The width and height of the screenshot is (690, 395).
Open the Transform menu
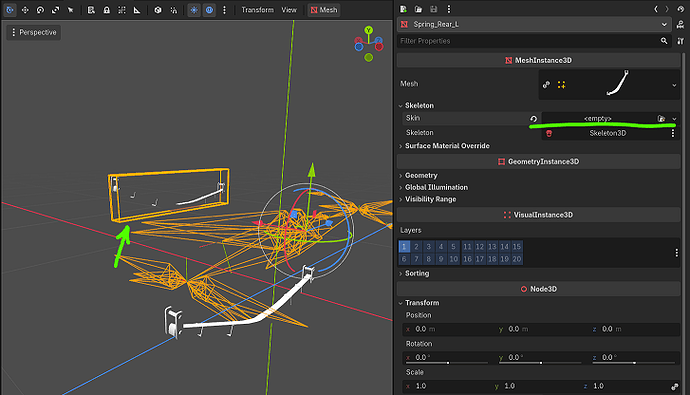click(257, 10)
